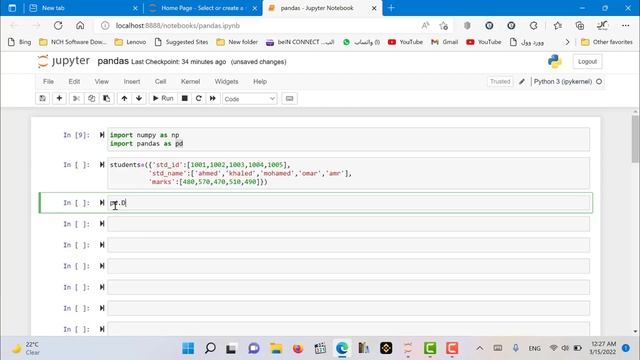Save the notebook with the floppy disk icon
Viewport: 640px width, 360px height.
pyautogui.click(x=42, y=98)
